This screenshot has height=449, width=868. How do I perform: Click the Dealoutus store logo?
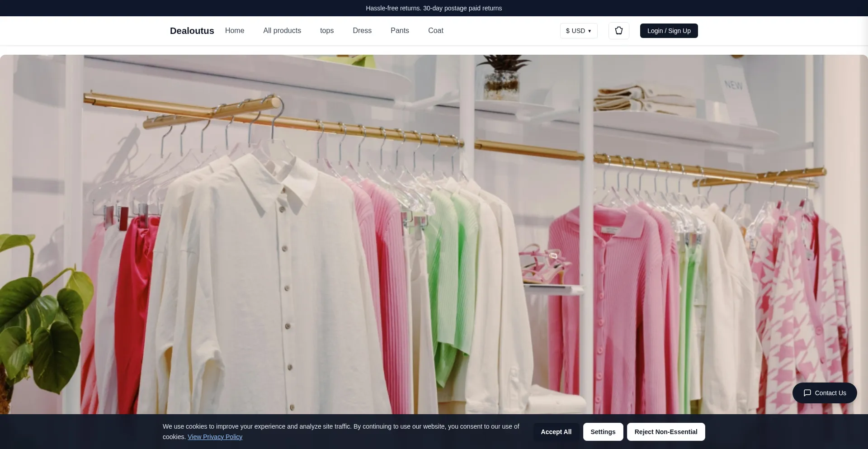coord(192,31)
